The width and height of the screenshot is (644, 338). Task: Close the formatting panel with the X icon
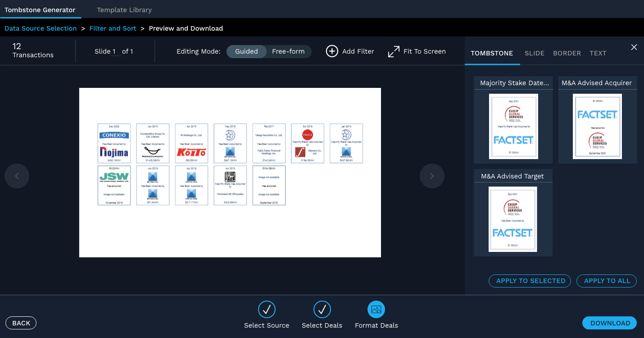click(x=634, y=47)
